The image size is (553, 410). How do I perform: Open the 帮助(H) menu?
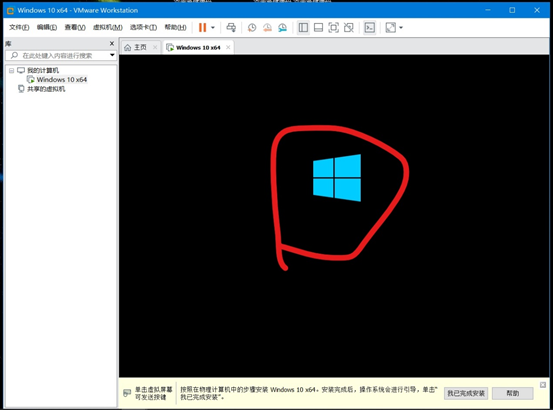175,27
